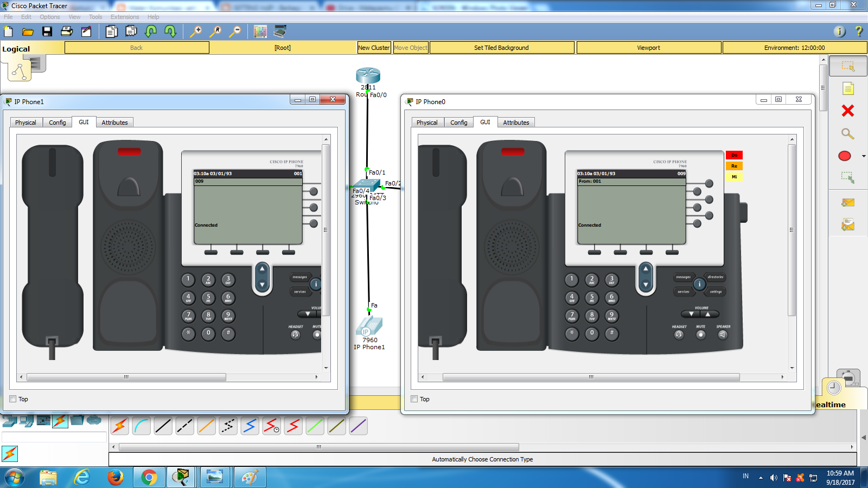Zoom out of the workspace

(x=235, y=31)
